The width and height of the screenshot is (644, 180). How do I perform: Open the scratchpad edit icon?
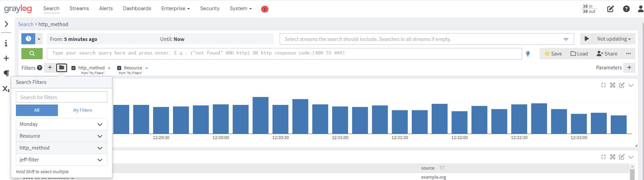610,9
